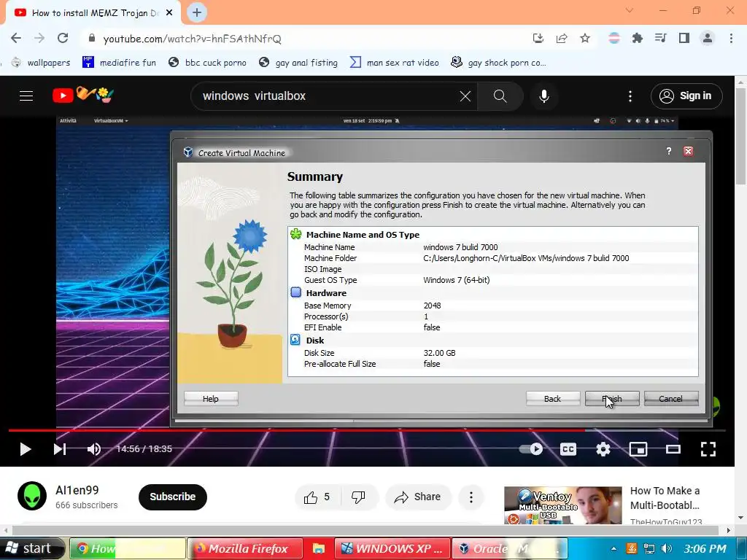Switch to WINDOWS XP taskbar item
This screenshot has width=747, height=560.
point(392,548)
